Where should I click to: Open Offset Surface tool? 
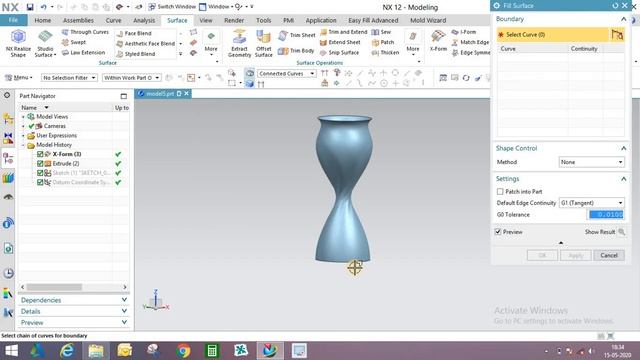click(264, 43)
